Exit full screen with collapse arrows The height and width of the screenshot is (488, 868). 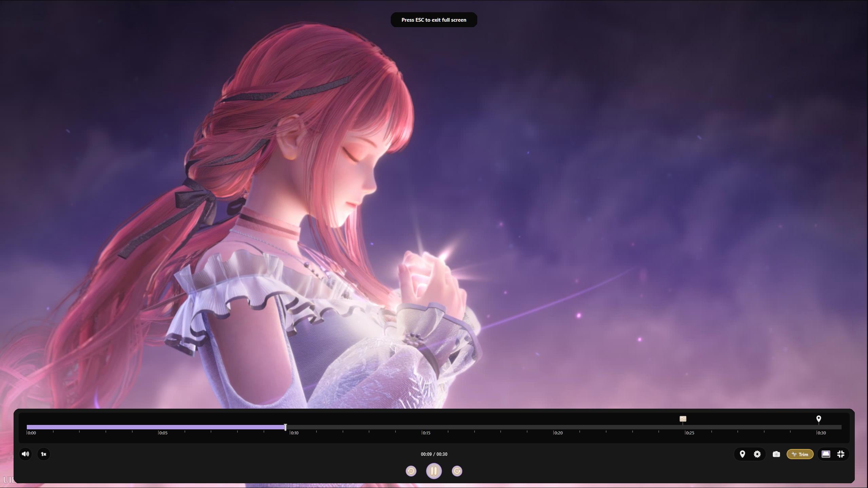(841, 454)
